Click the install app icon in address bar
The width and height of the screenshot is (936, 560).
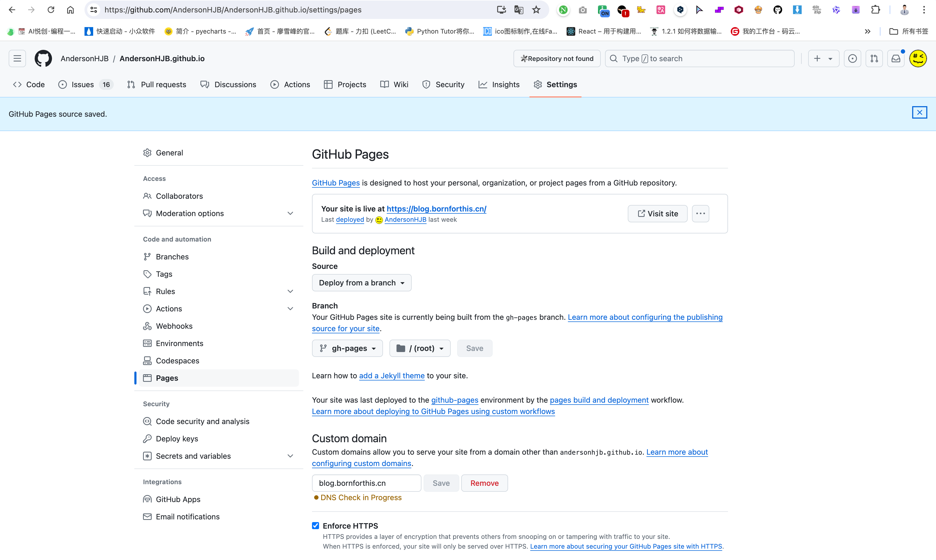[x=501, y=10]
